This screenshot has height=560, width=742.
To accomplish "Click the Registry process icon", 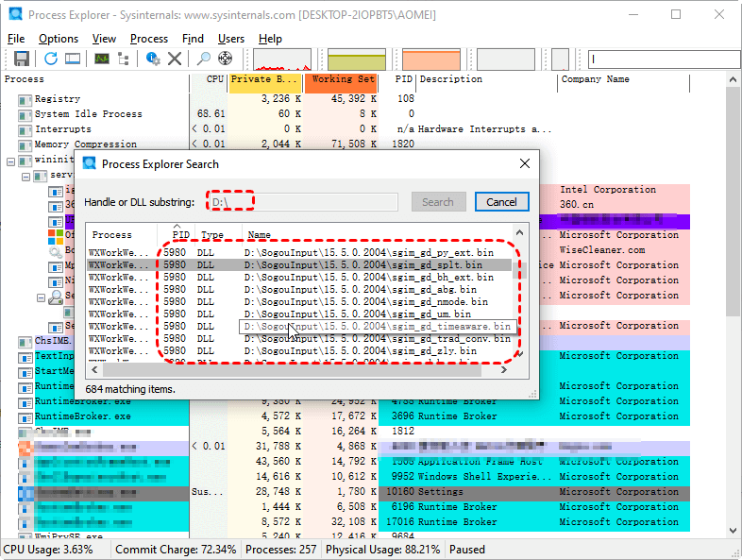I will 25,100.
